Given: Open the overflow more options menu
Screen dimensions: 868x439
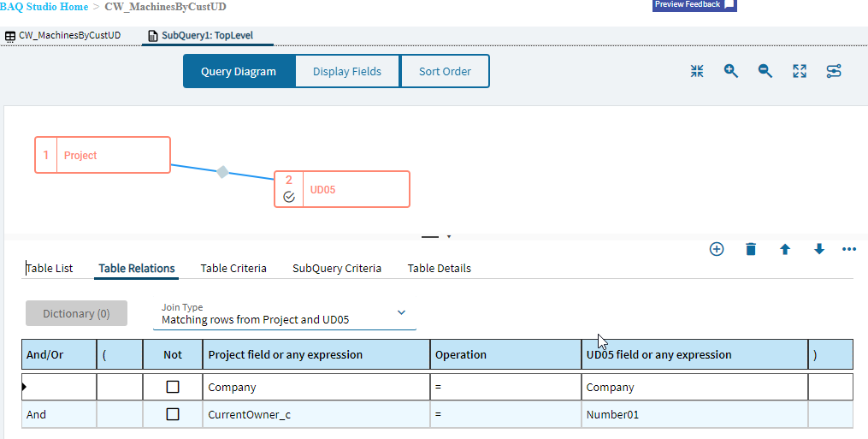Looking at the screenshot, I should pyautogui.click(x=849, y=249).
